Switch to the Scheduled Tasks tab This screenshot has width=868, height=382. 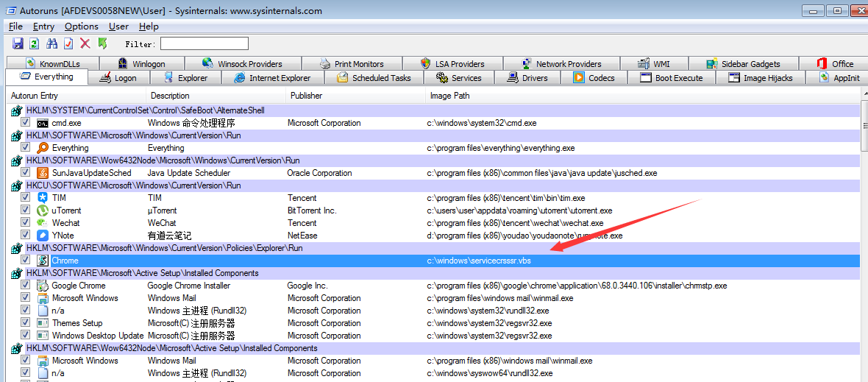coord(374,78)
